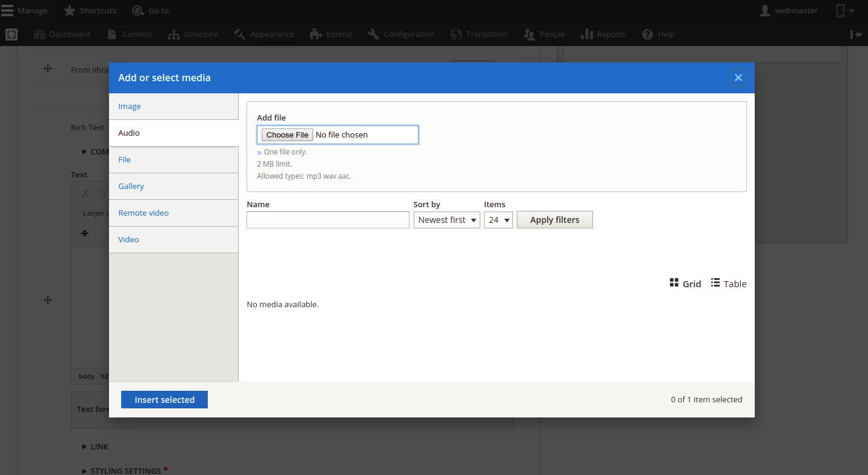868x475 pixels.
Task: Open the Dashboard toolbar item
Action: point(62,35)
